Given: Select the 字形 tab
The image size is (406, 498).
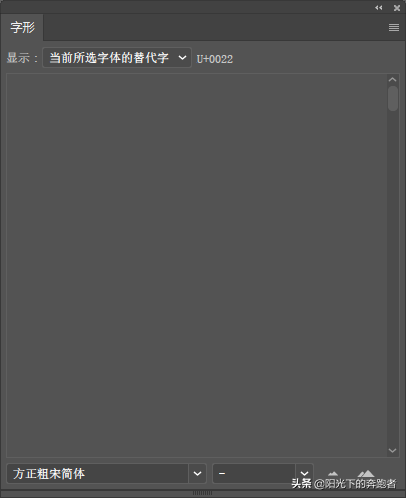Looking at the screenshot, I should (x=22, y=27).
